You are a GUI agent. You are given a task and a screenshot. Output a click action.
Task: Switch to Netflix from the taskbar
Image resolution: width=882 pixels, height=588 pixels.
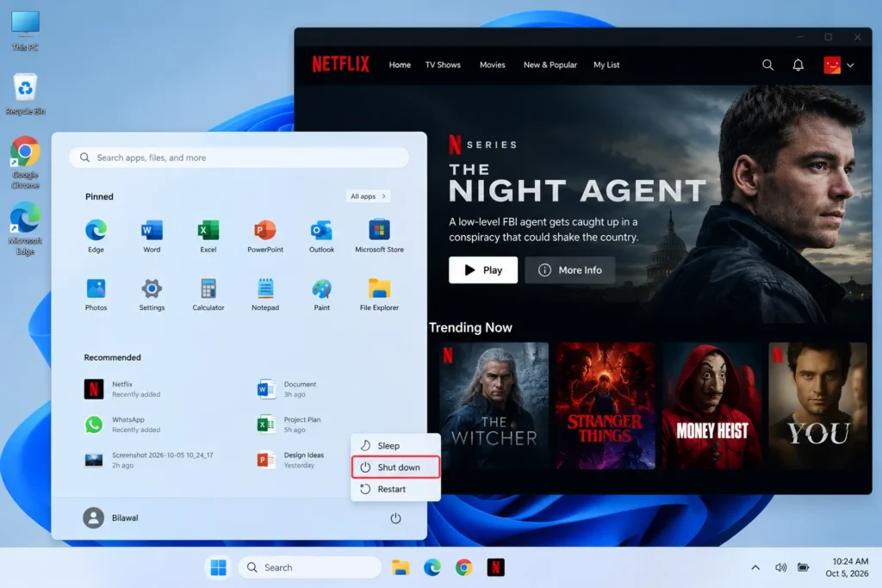click(495, 567)
